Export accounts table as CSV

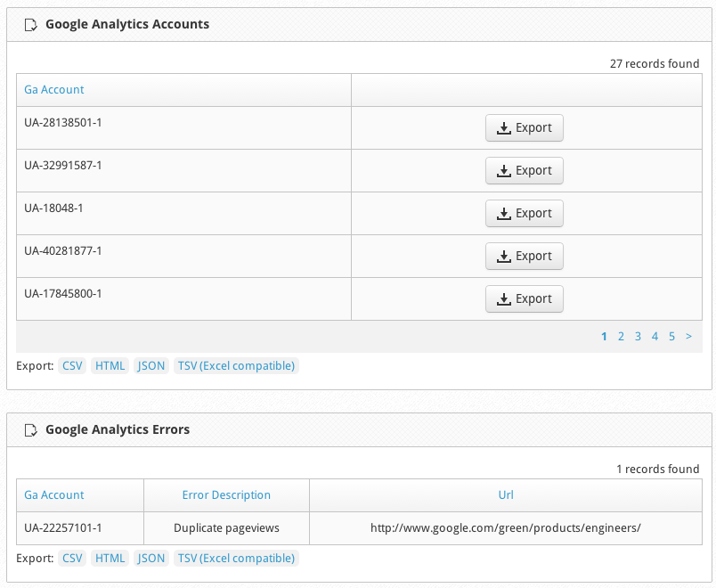pos(72,366)
